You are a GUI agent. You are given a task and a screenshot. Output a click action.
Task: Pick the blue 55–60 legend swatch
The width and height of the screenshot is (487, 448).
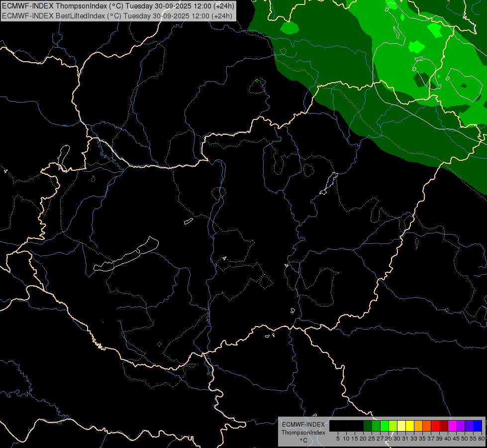(478, 426)
